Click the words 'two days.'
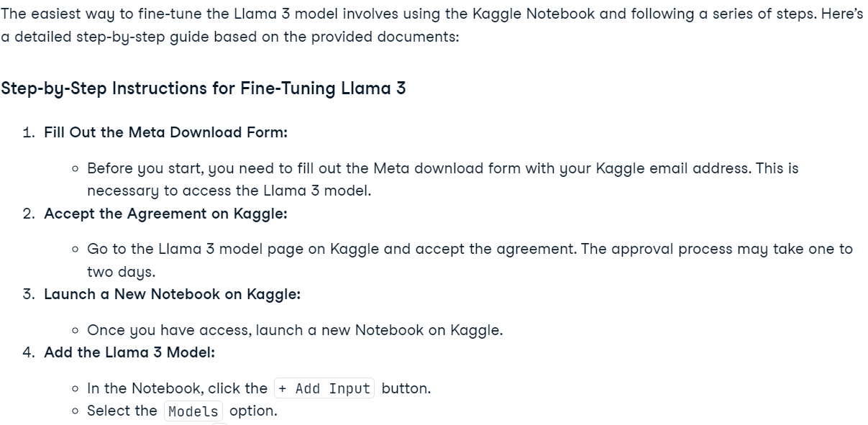 click(121, 273)
